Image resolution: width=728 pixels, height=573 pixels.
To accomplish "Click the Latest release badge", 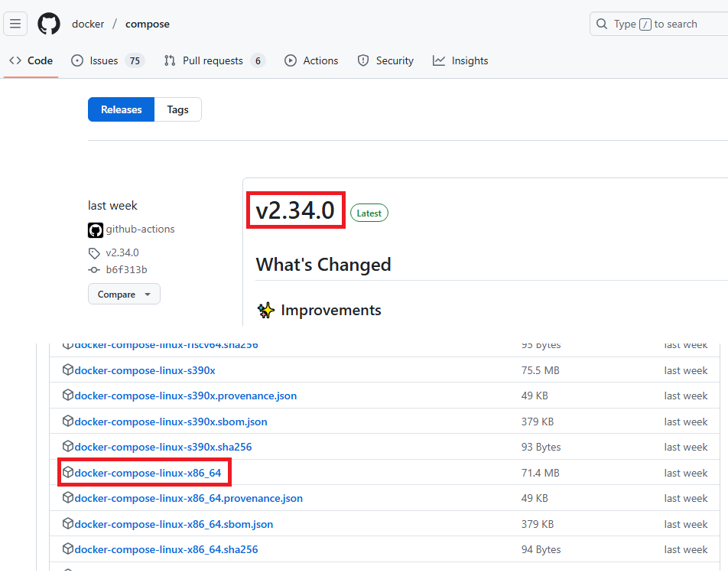I will (x=369, y=213).
